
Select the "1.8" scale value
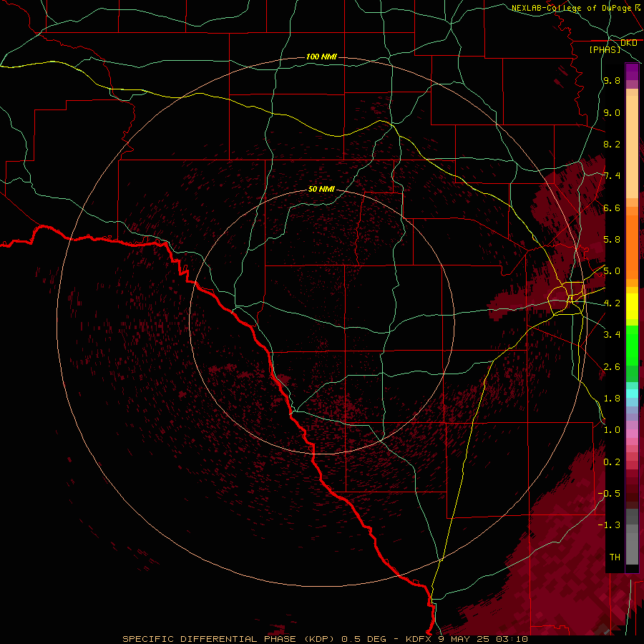pos(612,399)
